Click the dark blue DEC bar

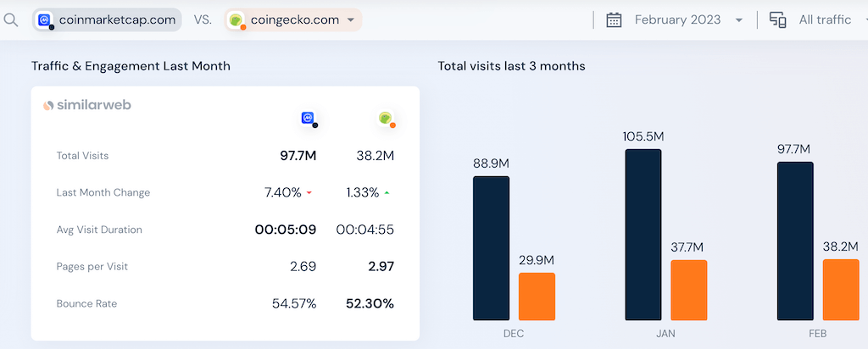tap(491, 248)
